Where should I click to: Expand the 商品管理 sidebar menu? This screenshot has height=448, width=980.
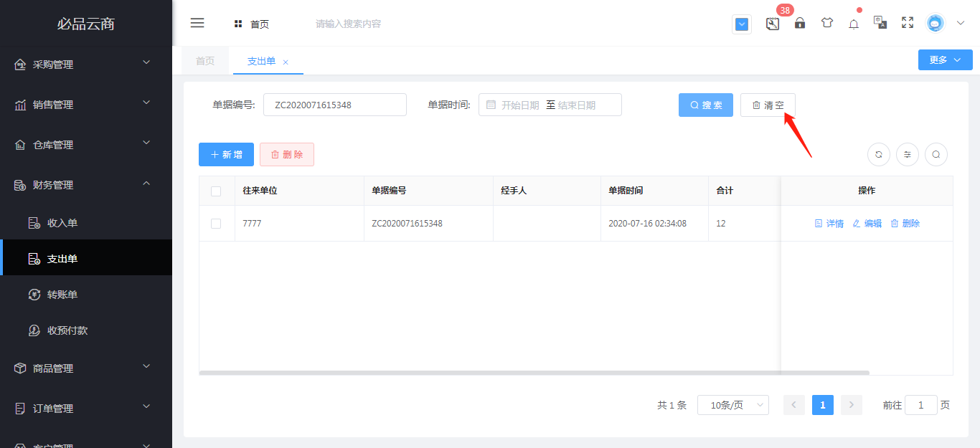coord(86,368)
